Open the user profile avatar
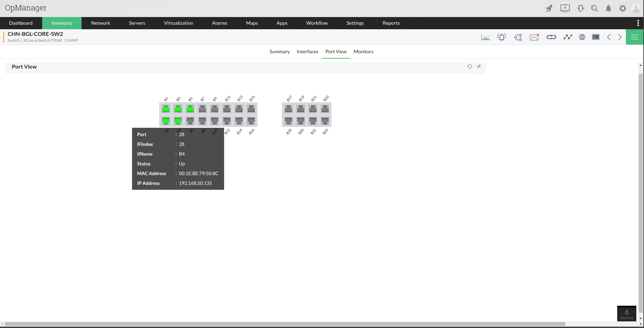This screenshot has height=328, width=644. coord(636,8)
